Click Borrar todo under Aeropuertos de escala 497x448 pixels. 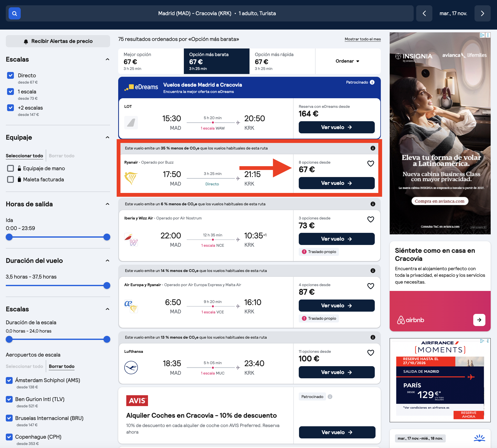[x=62, y=366]
